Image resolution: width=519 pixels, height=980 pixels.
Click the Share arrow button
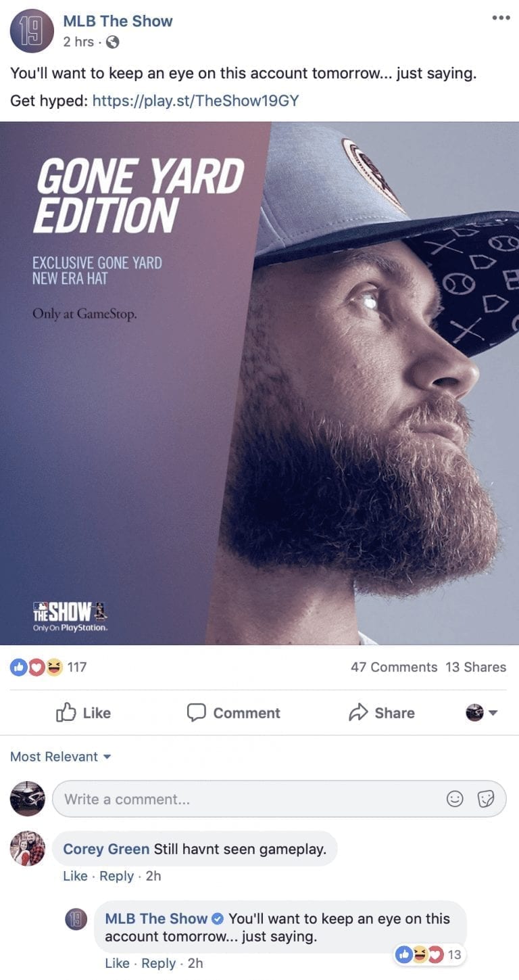point(381,713)
